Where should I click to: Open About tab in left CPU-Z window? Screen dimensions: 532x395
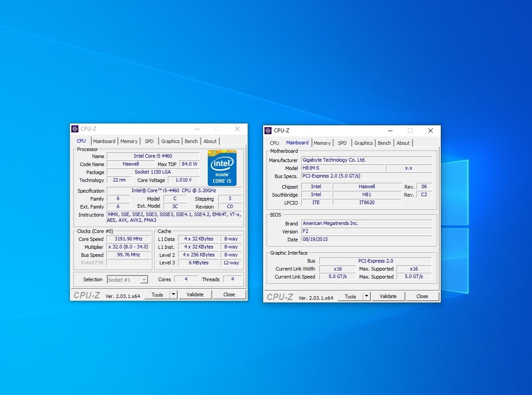click(210, 141)
